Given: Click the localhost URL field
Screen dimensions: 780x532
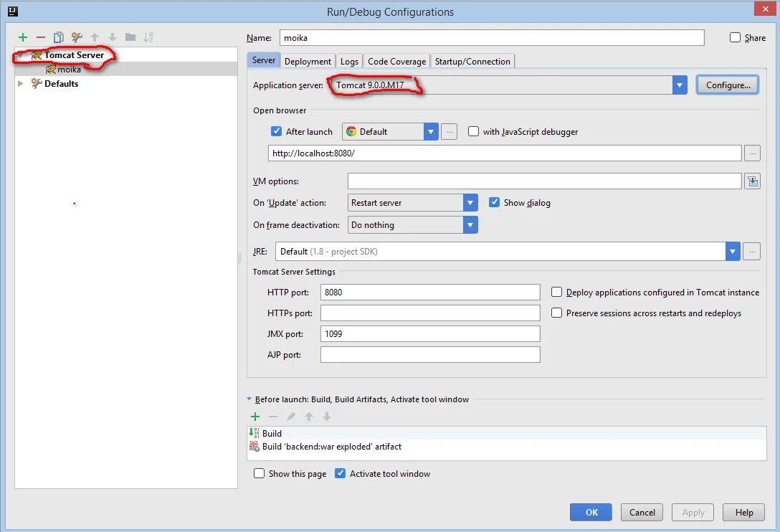Looking at the screenshot, I should click(x=505, y=153).
